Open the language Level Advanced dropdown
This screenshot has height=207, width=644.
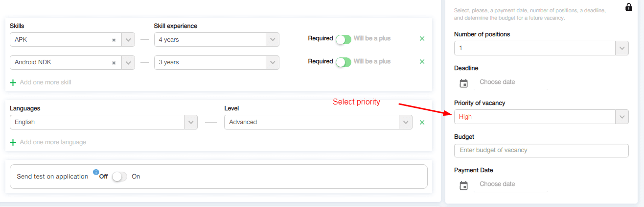pos(406,122)
